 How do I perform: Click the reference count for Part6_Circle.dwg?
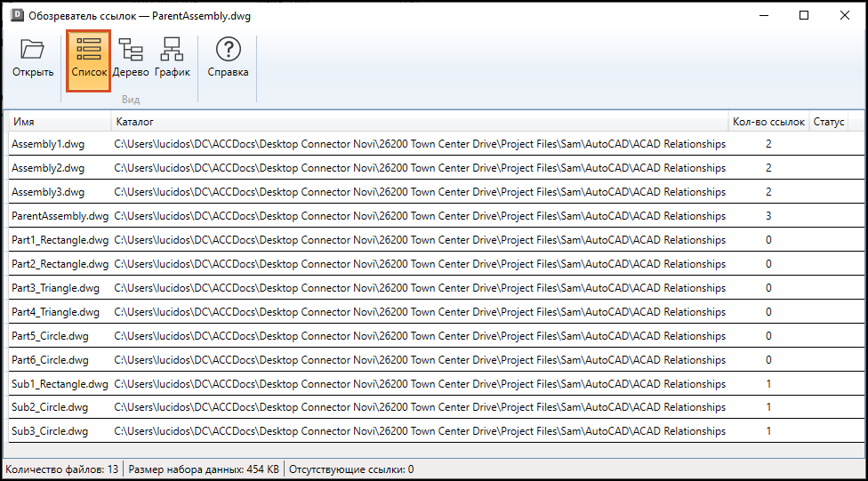[x=768, y=360]
